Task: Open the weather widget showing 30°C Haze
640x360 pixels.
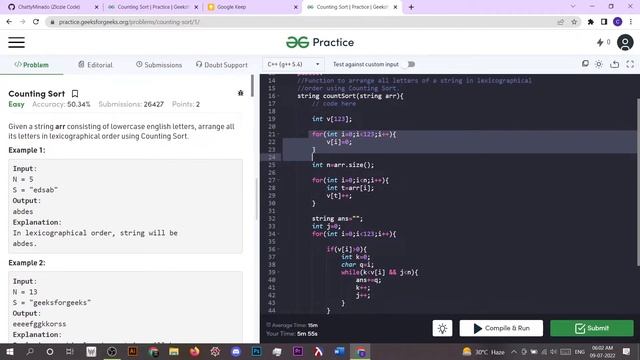Action: (x=484, y=352)
